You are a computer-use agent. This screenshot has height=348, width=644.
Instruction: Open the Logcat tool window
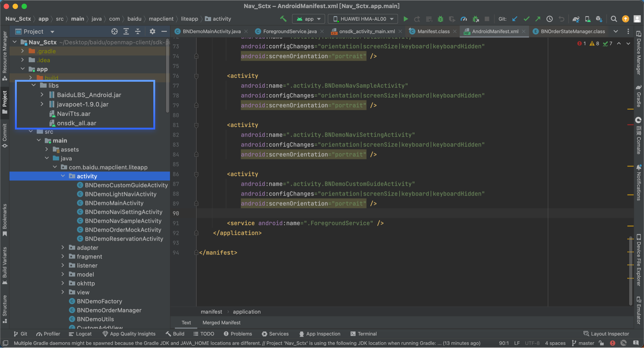coord(80,334)
